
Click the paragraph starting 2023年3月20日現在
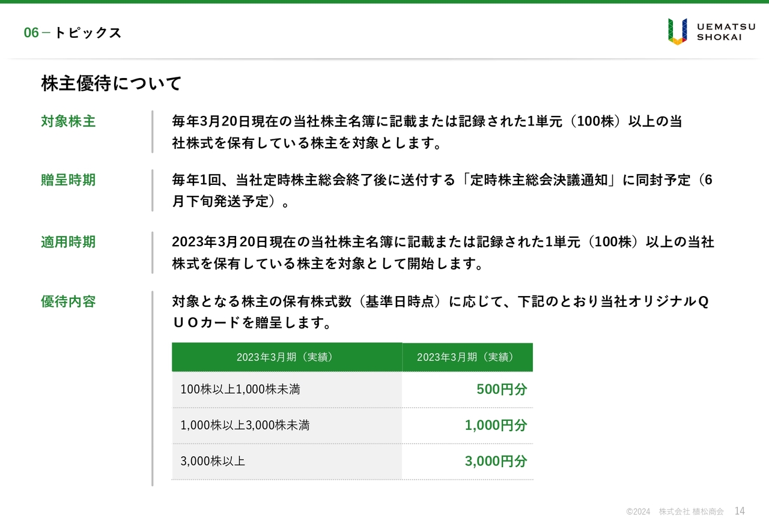tap(443, 253)
